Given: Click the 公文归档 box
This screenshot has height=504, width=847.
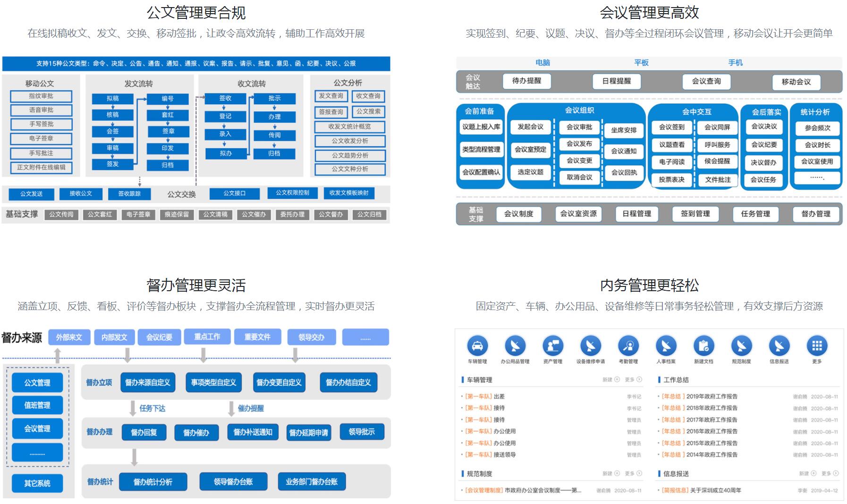Looking at the screenshot, I should point(369,214).
